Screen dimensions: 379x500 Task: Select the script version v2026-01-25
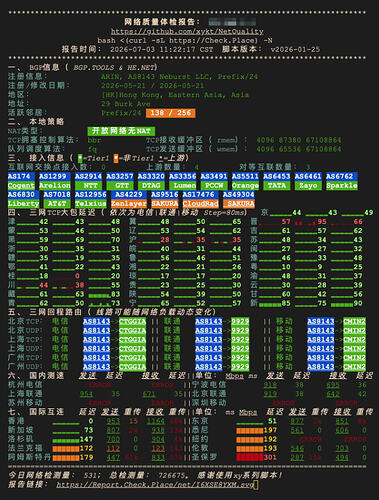pos(295,50)
